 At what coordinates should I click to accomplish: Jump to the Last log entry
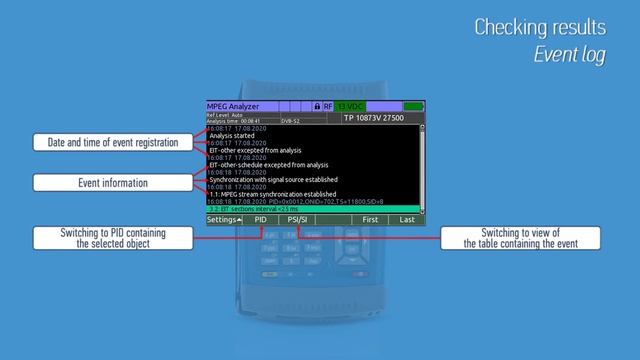[x=407, y=220]
